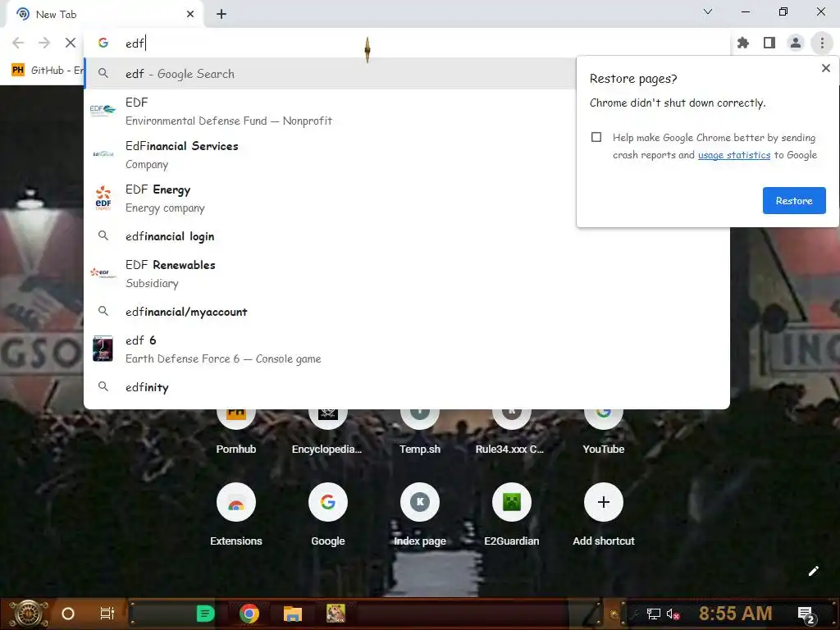Click the Extensions puzzle piece icon
This screenshot has height=630, width=840.
click(743, 43)
